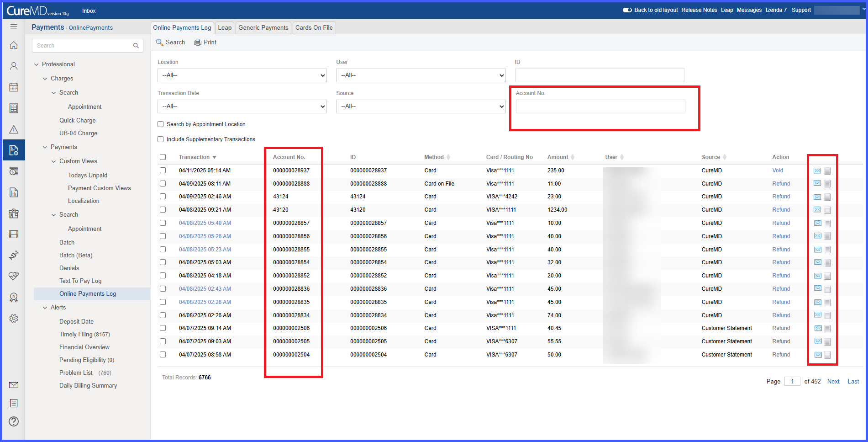Open Messages in top bar
This screenshot has height=442, width=868.
[x=749, y=10]
